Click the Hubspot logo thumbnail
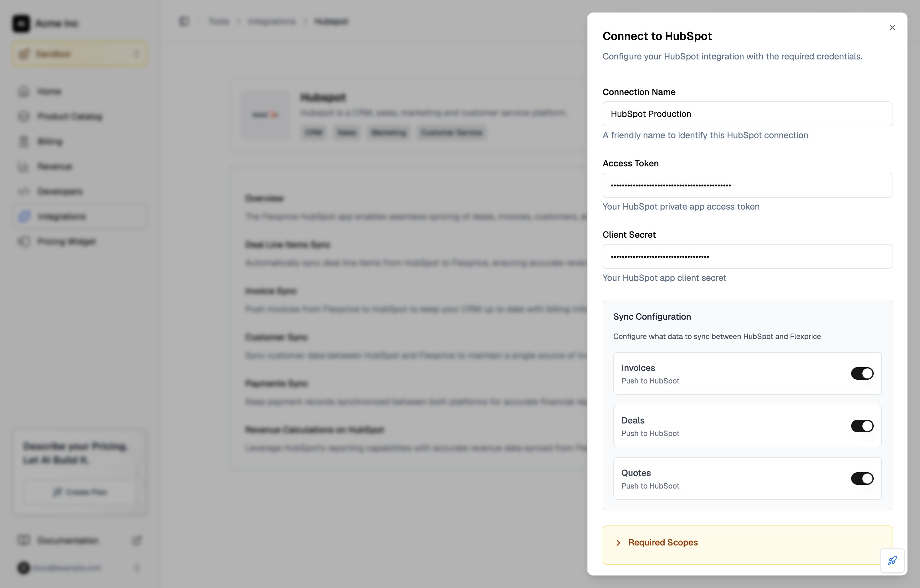Viewport: 920px width, 588px height. pos(265,115)
